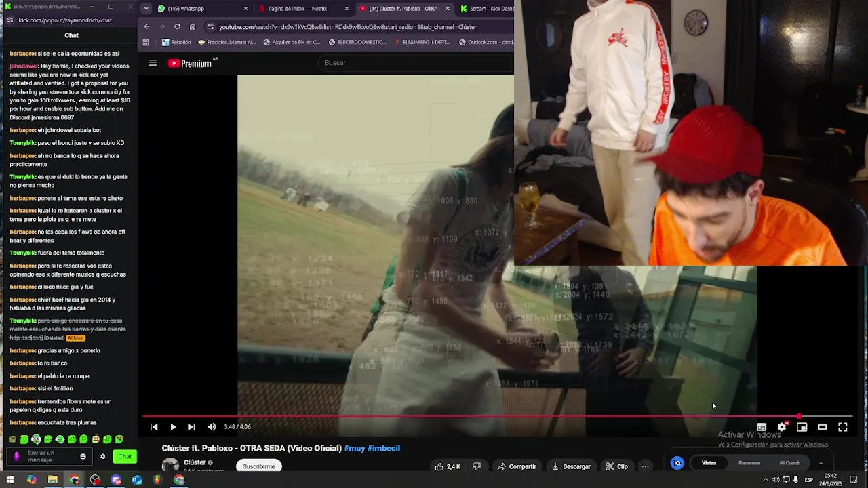Toggle subtitles in the YouTube player

click(762, 427)
